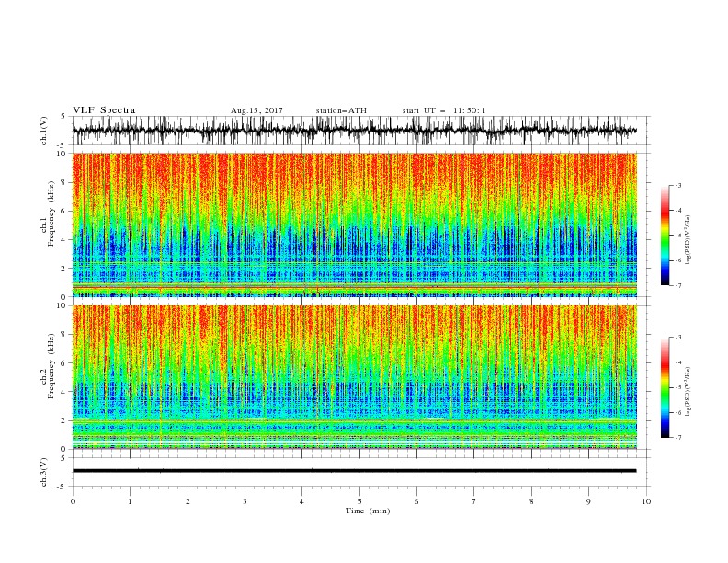The height and width of the screenshot is (563, 728).
Task: Click the time axis tick label "6"
Action: pos(416,501)
